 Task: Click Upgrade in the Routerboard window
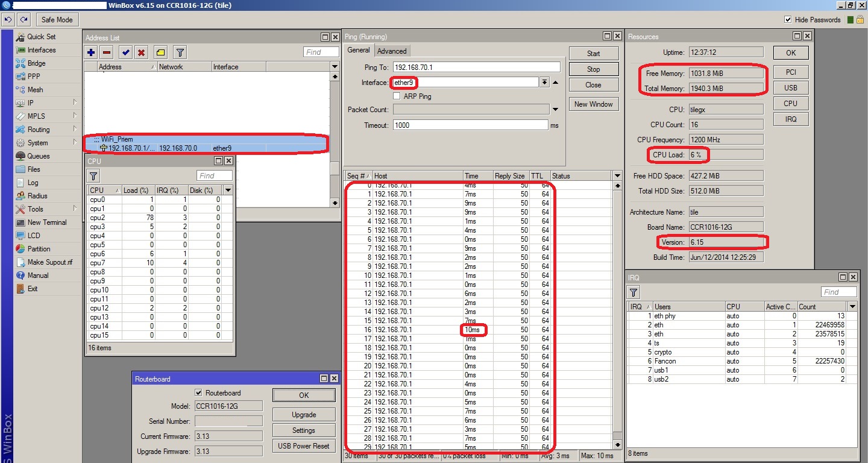click(304, 415)
